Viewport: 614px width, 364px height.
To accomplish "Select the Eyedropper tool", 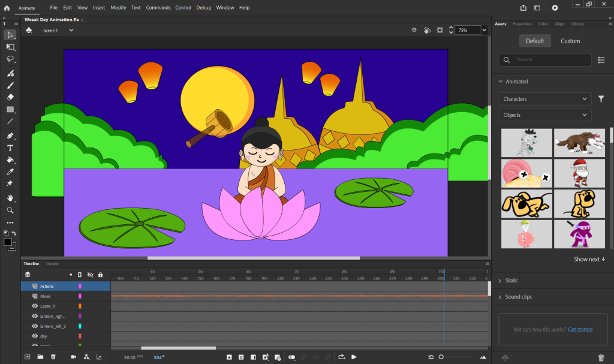I will click(x=10, y=172).
